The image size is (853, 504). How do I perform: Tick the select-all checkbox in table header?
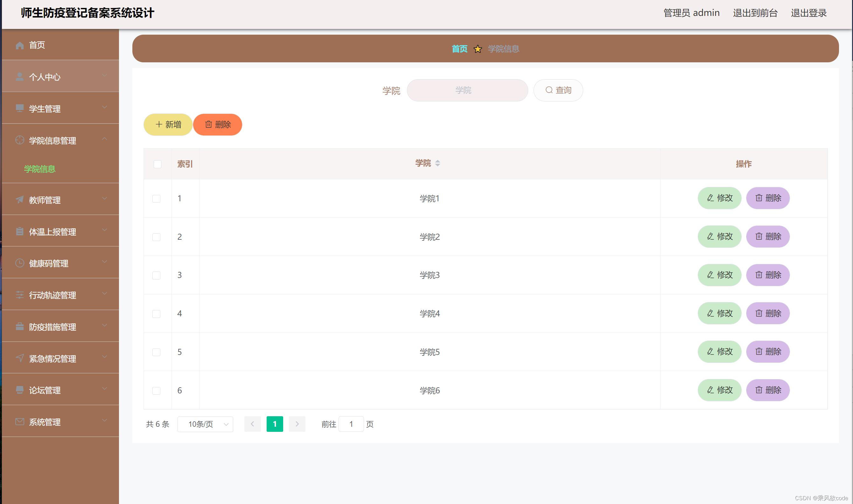click(x=157, y=164)
